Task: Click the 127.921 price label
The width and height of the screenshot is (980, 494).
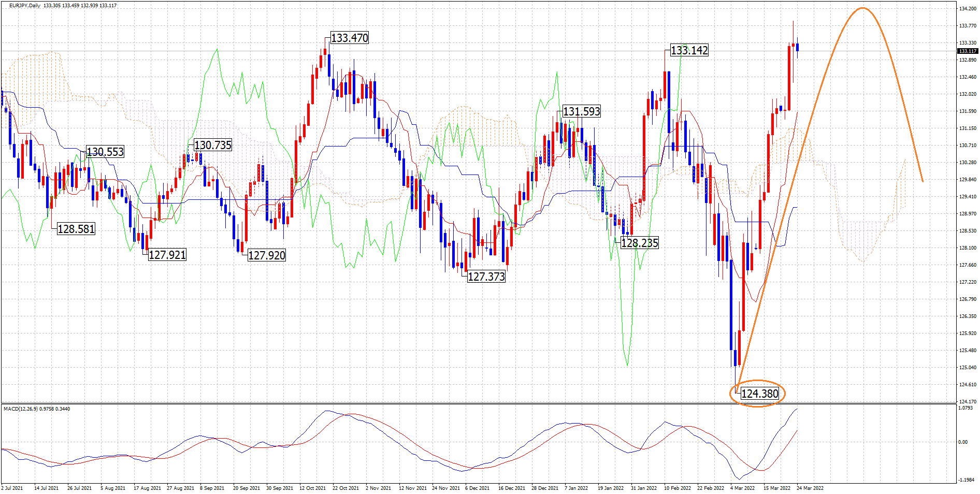Action: [167, 255]
